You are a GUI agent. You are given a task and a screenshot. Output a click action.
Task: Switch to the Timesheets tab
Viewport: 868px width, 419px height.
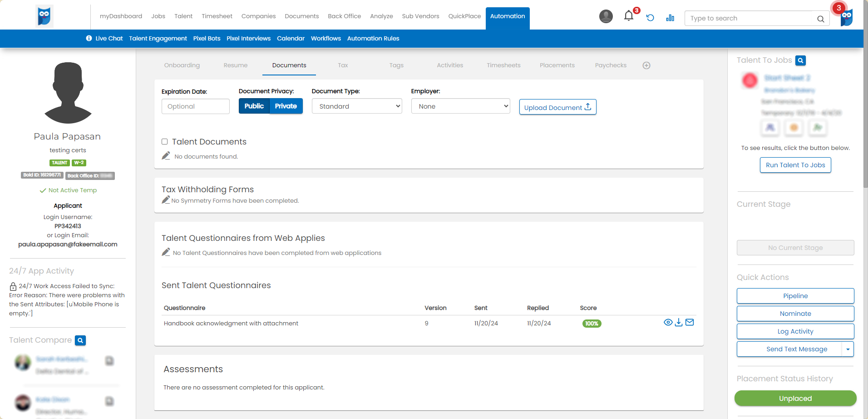[x=503, y=65]
